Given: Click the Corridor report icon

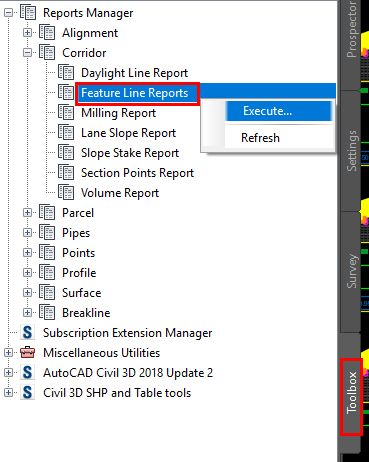Looking at the screenshot, I should point(47,53).
